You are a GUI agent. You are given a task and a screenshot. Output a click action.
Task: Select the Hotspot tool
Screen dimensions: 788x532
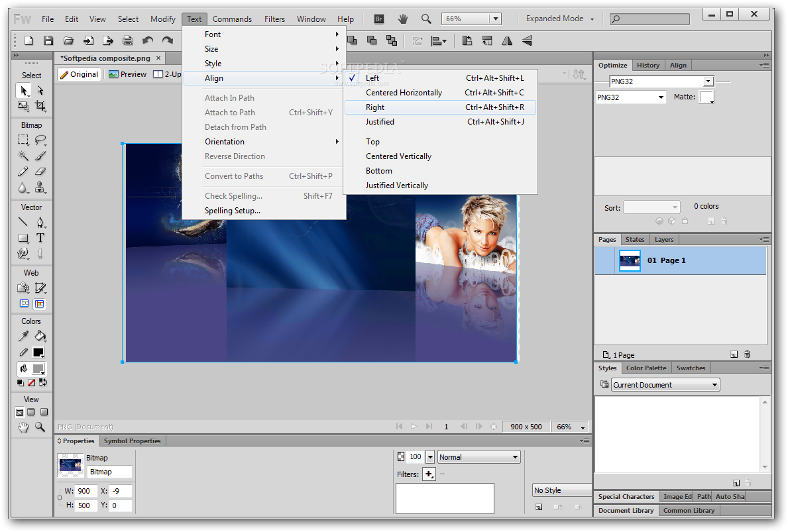tap(23, 288)
